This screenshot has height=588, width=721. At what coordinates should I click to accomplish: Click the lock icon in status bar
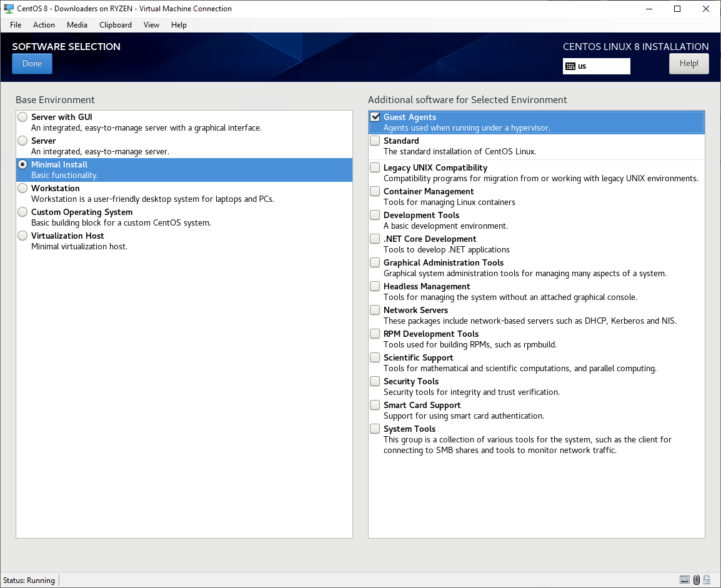click(707, 579)
